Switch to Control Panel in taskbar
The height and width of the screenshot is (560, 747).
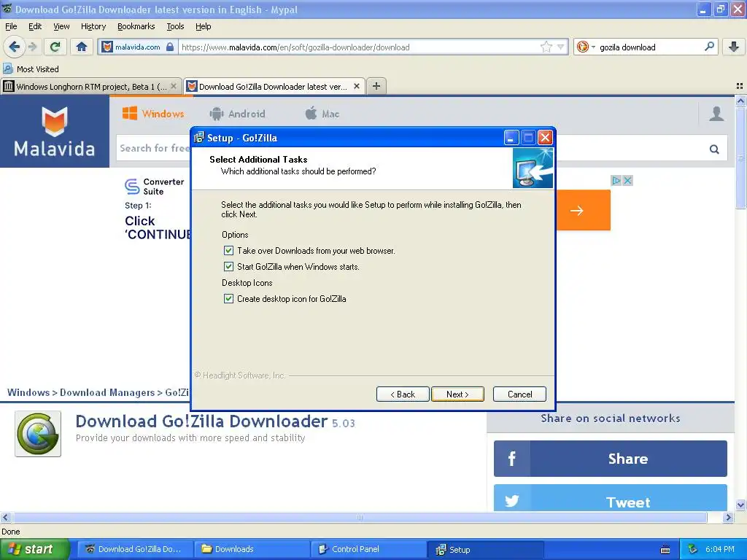368,549
